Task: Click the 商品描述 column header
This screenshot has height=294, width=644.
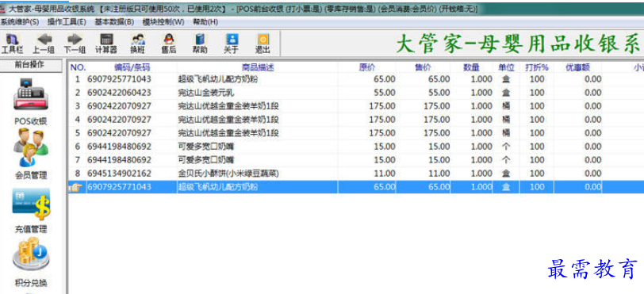Action: pos(258,67)
